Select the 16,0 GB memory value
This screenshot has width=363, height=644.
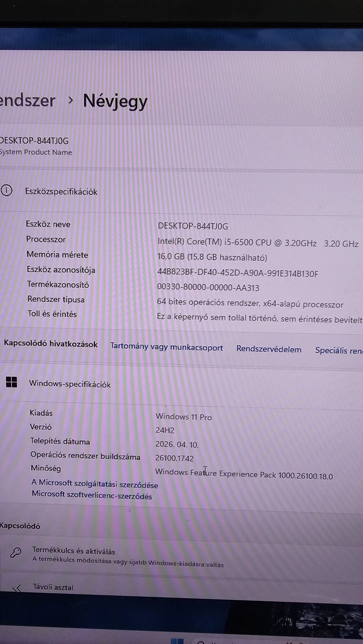212,257
